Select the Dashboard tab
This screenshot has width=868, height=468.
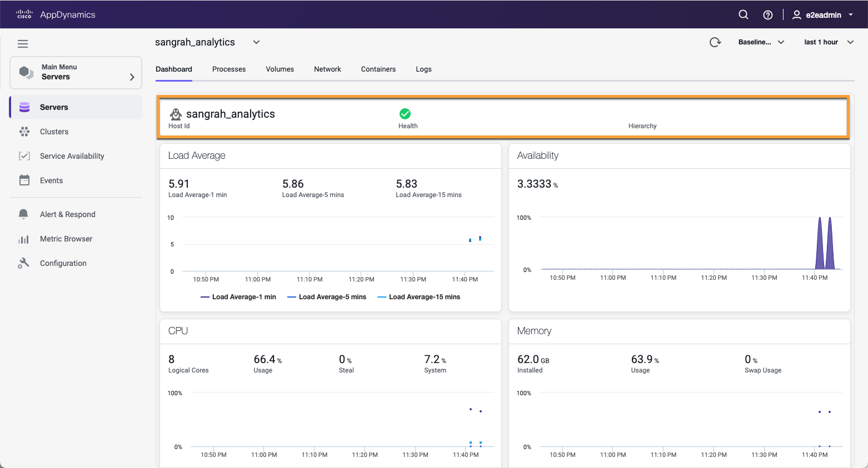tap(174, 69)
